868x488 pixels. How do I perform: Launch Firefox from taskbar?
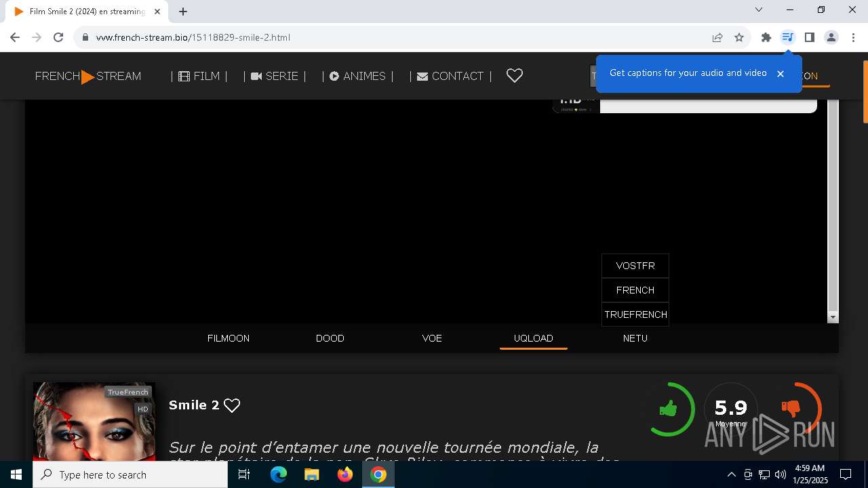click(345, 474)
